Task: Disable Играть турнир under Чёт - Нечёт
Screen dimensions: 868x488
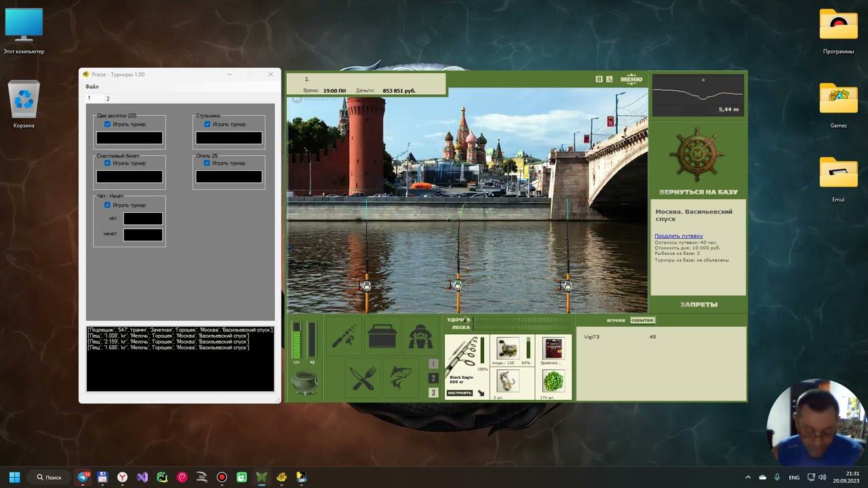Action: click(x=107, y=205)
